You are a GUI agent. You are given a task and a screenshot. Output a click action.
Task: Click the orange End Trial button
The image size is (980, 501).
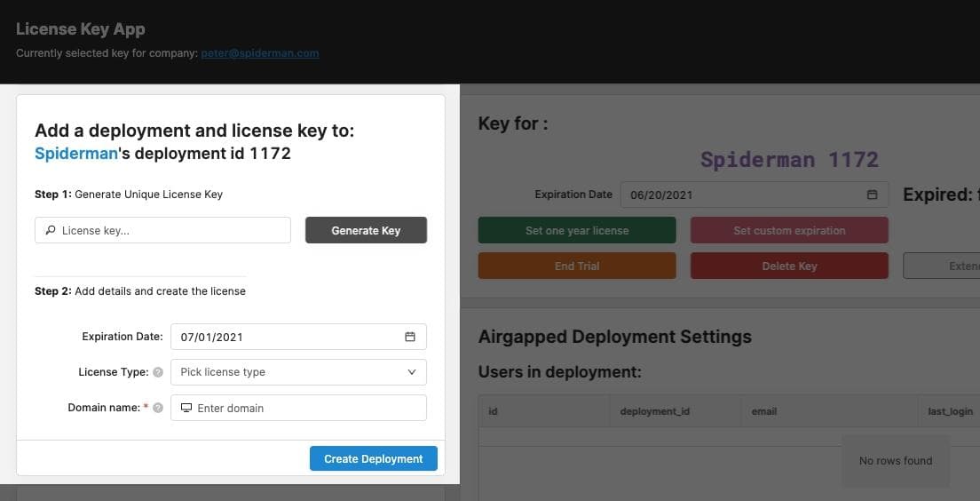(576, 266)
